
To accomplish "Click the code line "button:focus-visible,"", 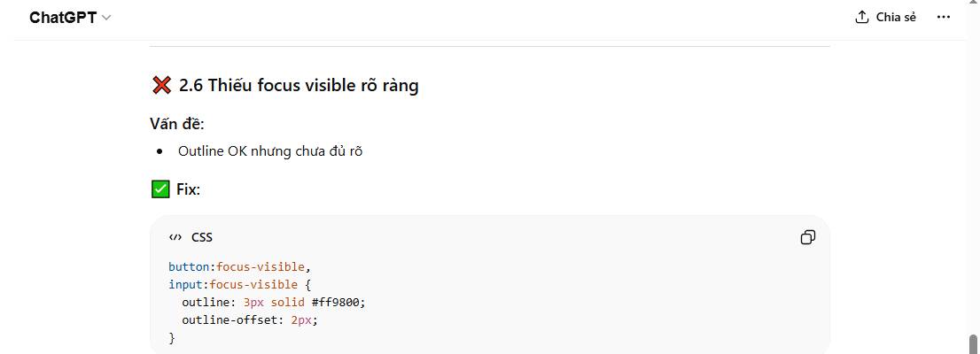I will [240, 266].
